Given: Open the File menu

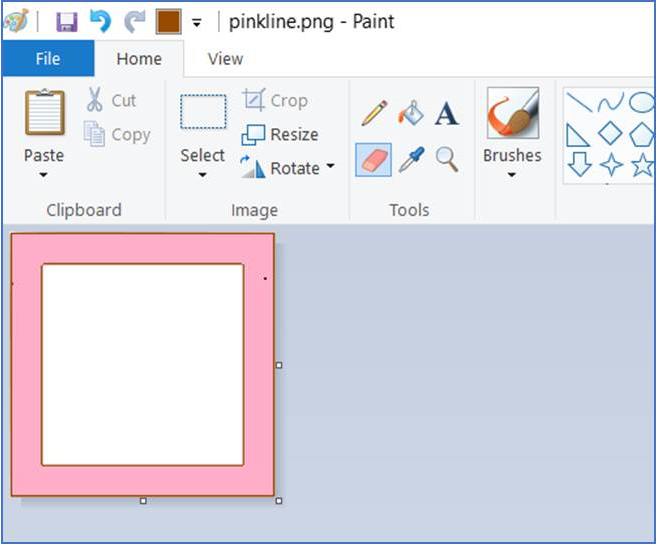Looking at the screenshot, I should point(48,59).
